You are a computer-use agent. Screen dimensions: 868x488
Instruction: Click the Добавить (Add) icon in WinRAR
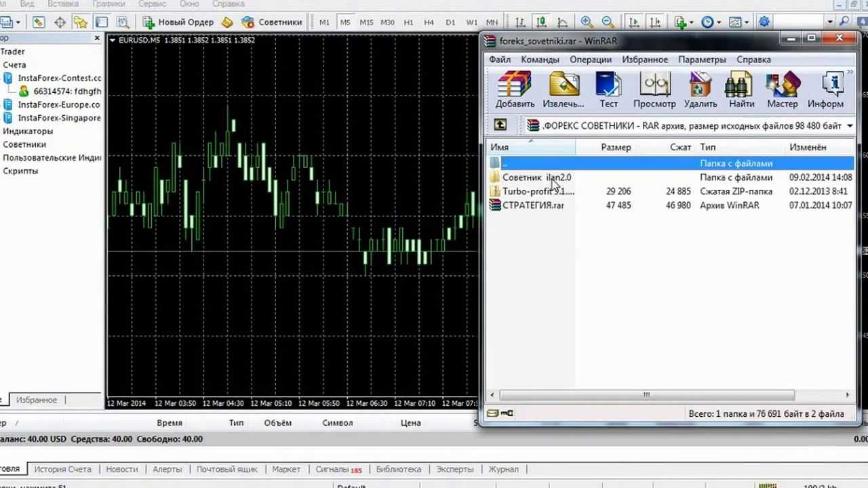coord(515,90)
